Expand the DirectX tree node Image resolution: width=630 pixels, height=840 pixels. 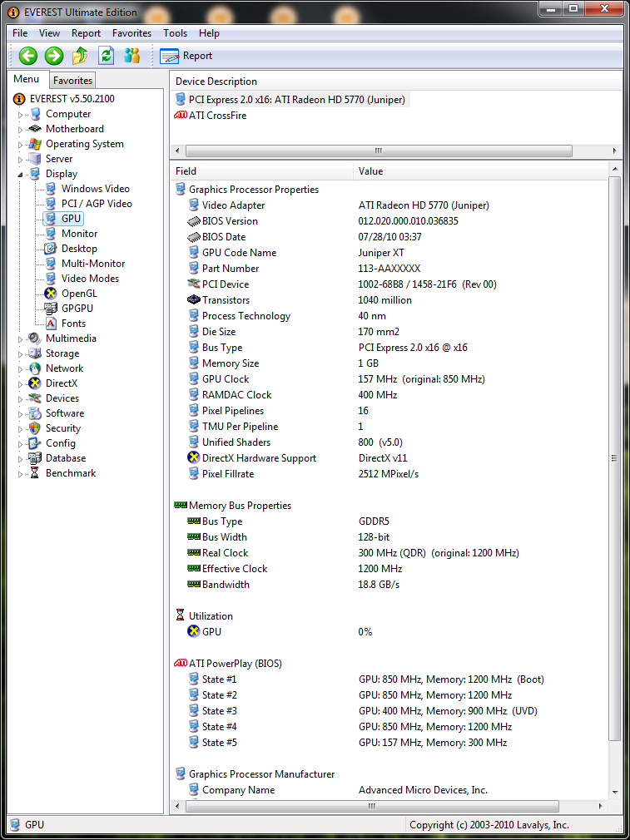pos(20,384)
